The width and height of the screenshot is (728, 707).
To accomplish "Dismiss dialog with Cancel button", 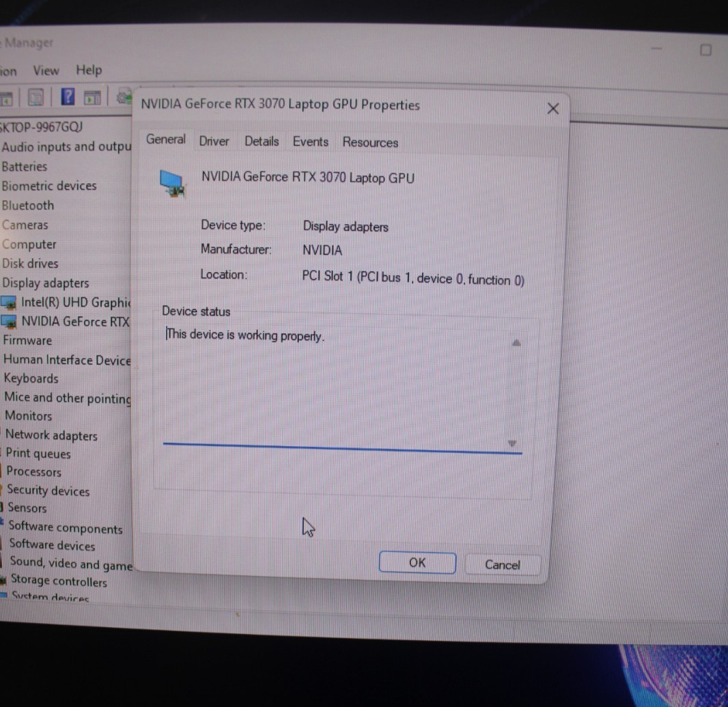I will pyautogui.click(x=503, y=564).
